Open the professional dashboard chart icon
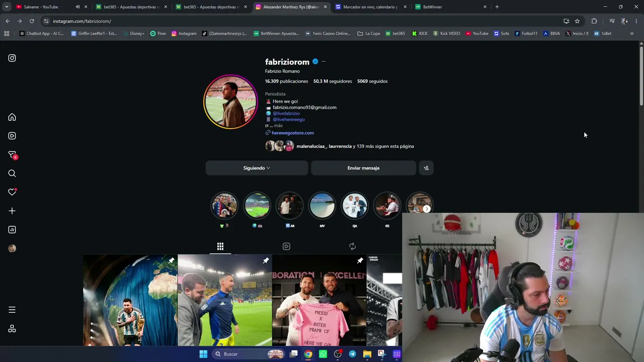This screenshot has height=362, width=644. pos(12,230)
